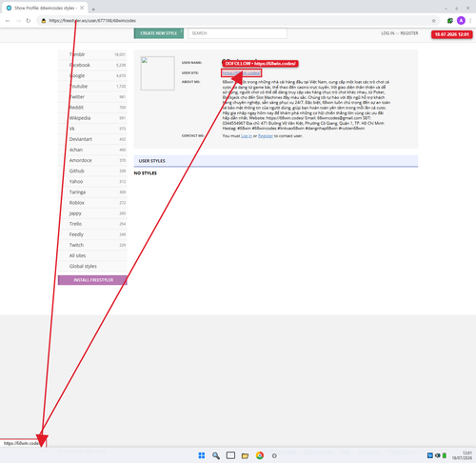Open a new browser tab

(93, 10)
